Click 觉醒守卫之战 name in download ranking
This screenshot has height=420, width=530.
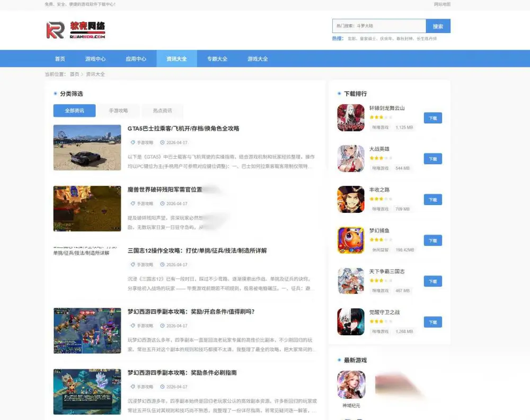(384, 312)
